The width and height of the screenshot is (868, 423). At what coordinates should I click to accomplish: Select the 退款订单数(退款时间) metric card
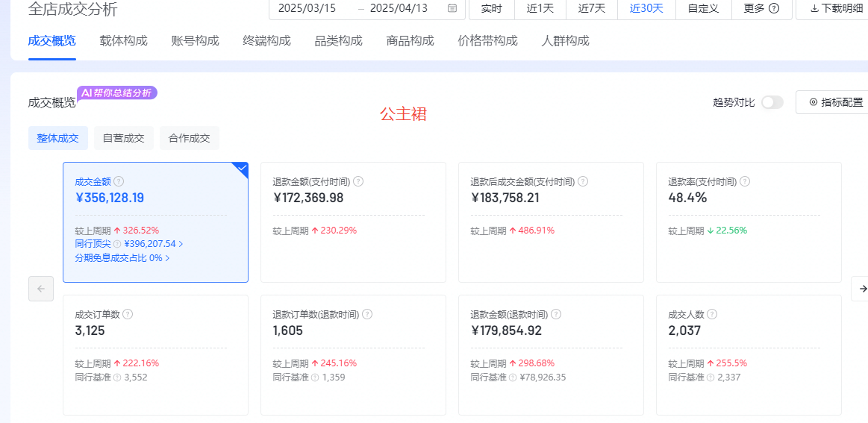[353, 355]
